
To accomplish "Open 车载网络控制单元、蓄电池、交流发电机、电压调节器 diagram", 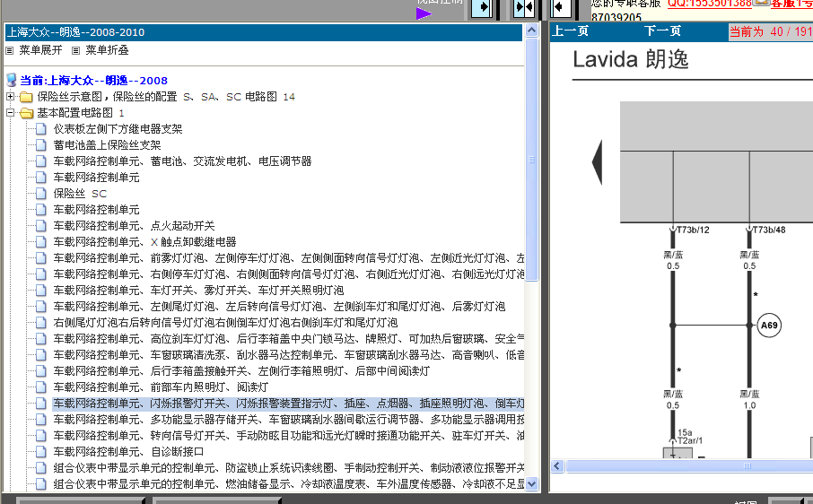I will coord(182,161).
